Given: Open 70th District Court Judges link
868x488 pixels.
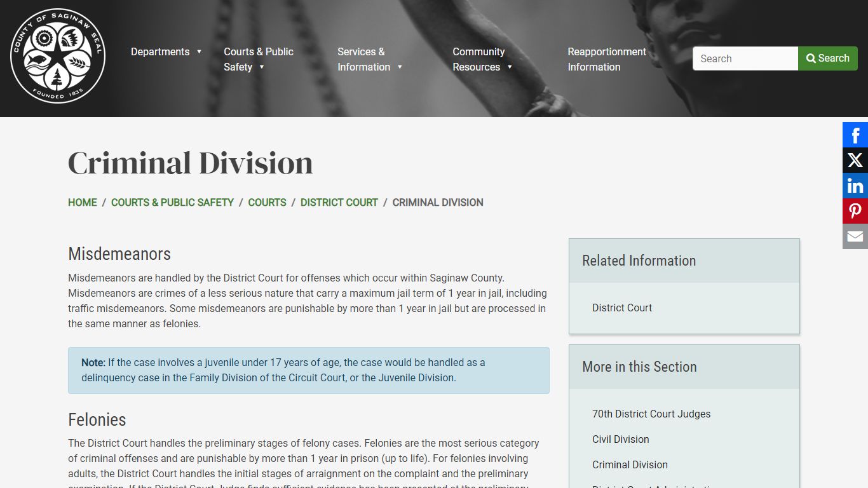Looking at the screenshot, I should pos(651,414).
